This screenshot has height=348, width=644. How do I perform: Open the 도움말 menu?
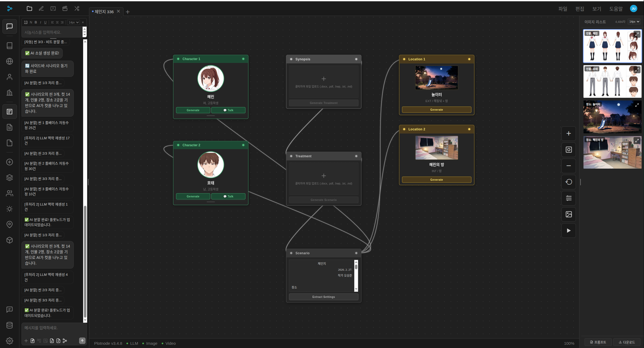(616, 9)
